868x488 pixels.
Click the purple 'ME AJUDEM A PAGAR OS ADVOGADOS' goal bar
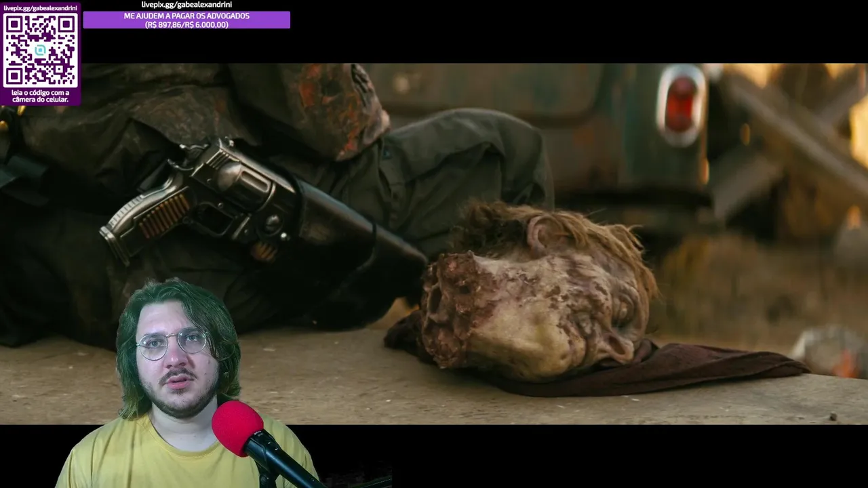point(186,20)
